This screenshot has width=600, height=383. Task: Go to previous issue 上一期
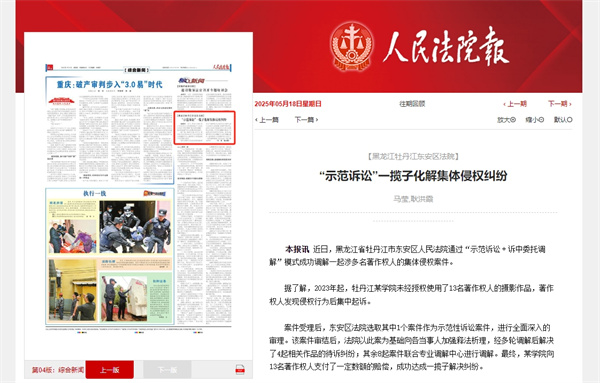515,104
